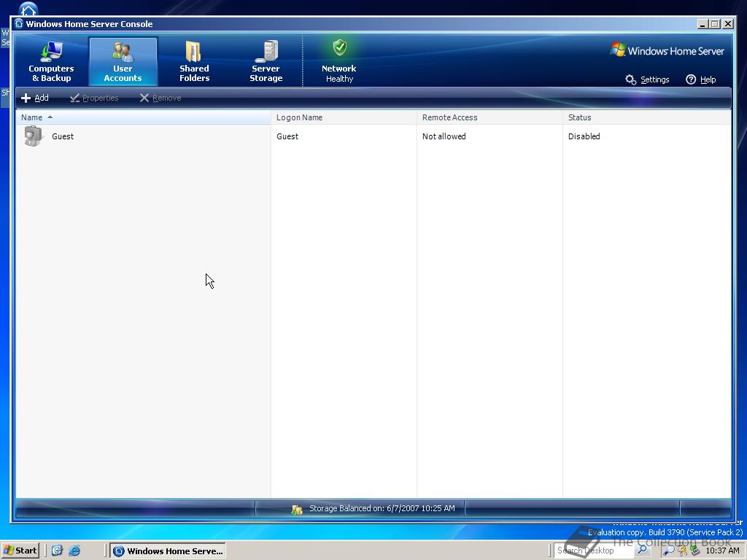Click the Guest logon name cell
The width and height of the screenshot is (747, 560).
287,136
